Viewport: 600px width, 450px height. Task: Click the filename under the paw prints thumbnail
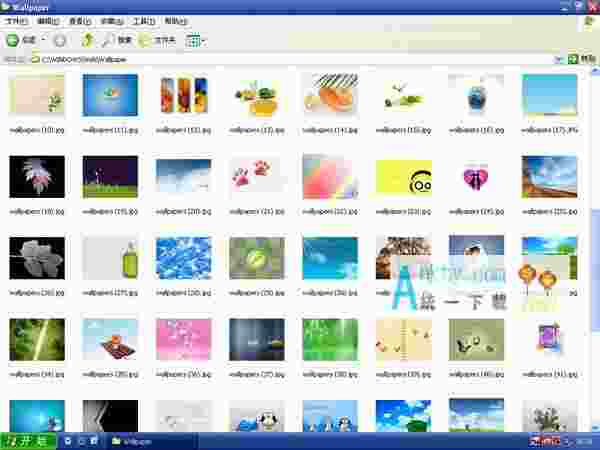pos(257,212)
